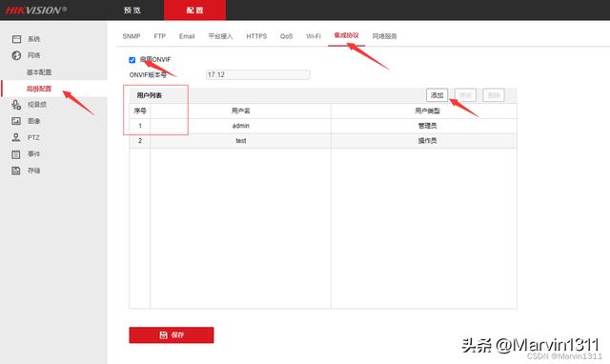The image size is (610, 364).
Task: Open the 系统 sidebar menu label
Action: pos(34,39)
